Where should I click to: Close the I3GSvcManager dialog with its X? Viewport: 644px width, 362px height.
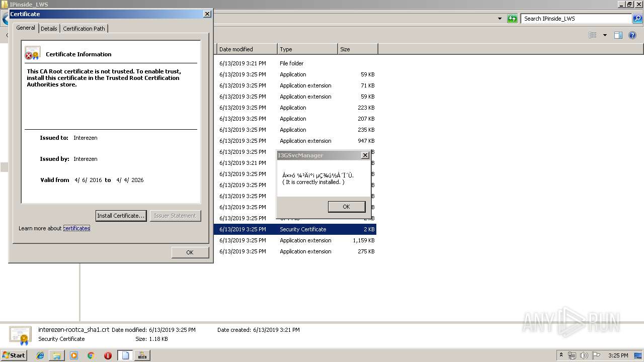(x=365, y=155)
